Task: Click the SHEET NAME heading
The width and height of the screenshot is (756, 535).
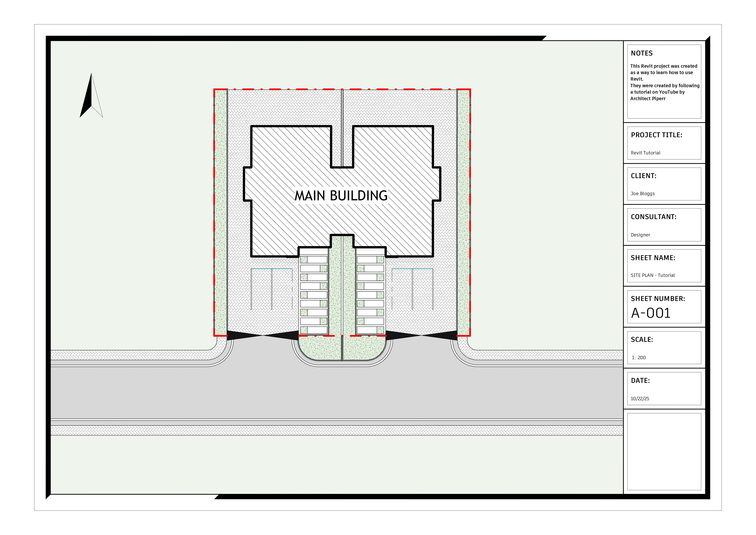Action: click(653, 258)
